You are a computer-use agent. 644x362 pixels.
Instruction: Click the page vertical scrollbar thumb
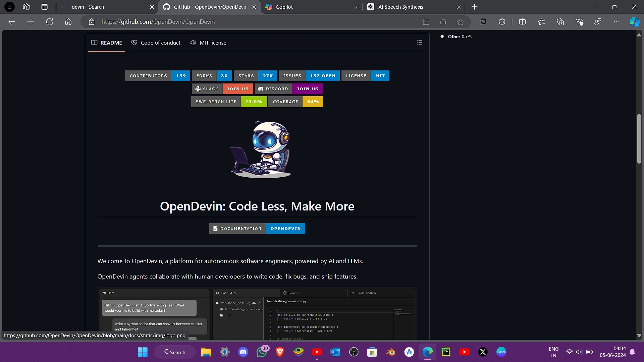click(x=639, y=139)
